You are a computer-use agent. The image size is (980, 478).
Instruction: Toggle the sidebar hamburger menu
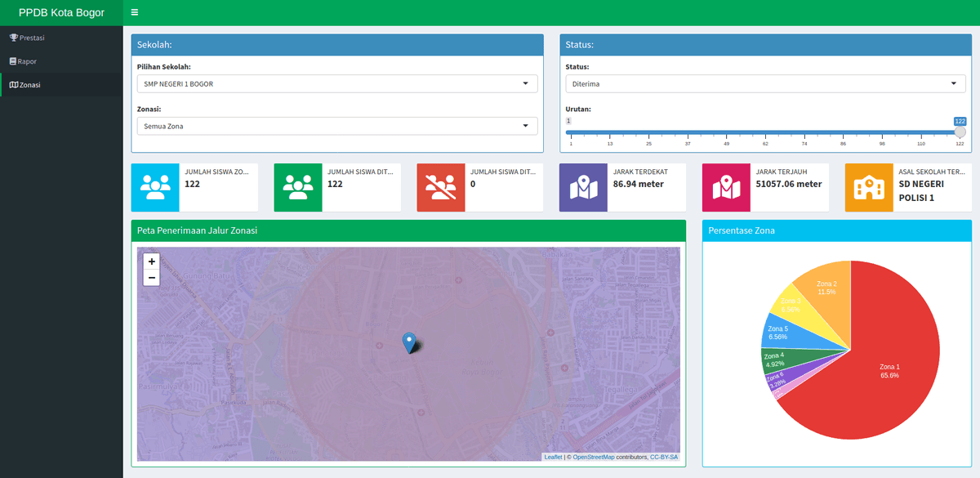[134, 13]
